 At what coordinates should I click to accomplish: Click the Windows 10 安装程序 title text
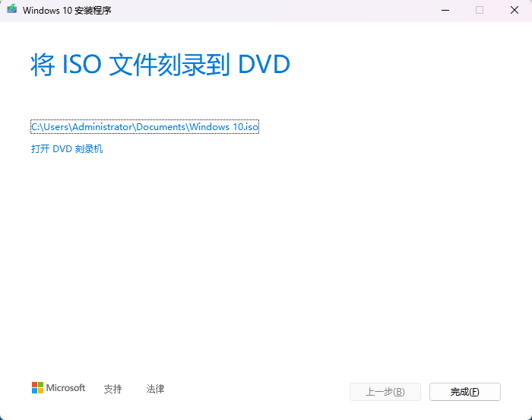[67, 11]
